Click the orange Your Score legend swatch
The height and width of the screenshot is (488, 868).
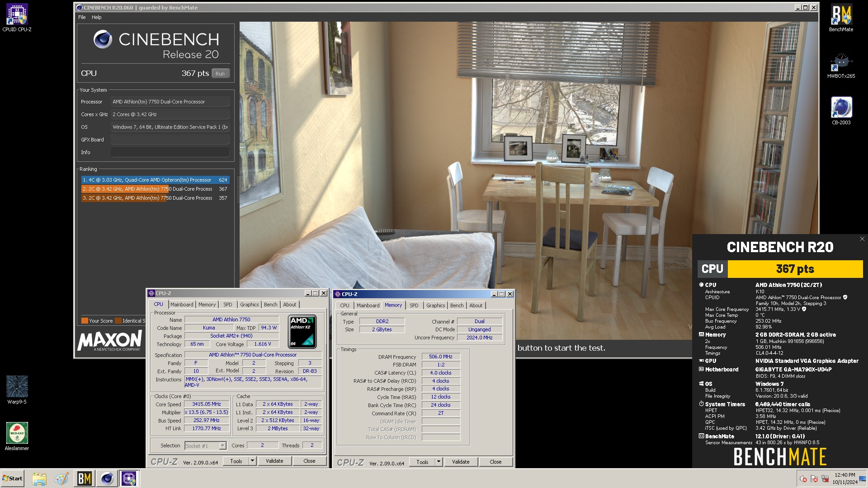[x=85, y=321]
